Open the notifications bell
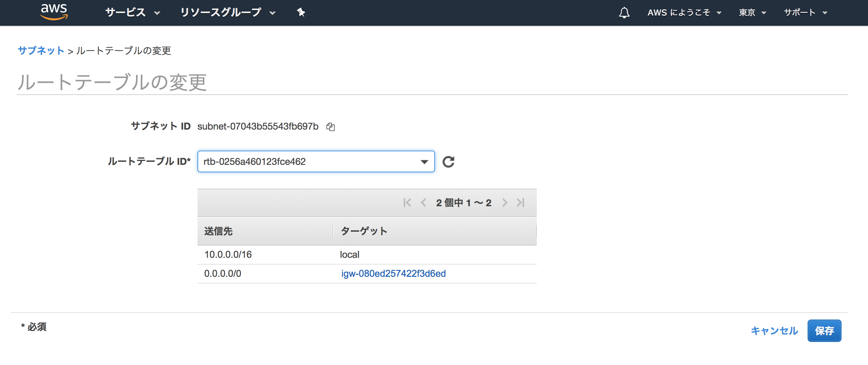Viewport: 868px width, 365px height. tap(624, 13)
